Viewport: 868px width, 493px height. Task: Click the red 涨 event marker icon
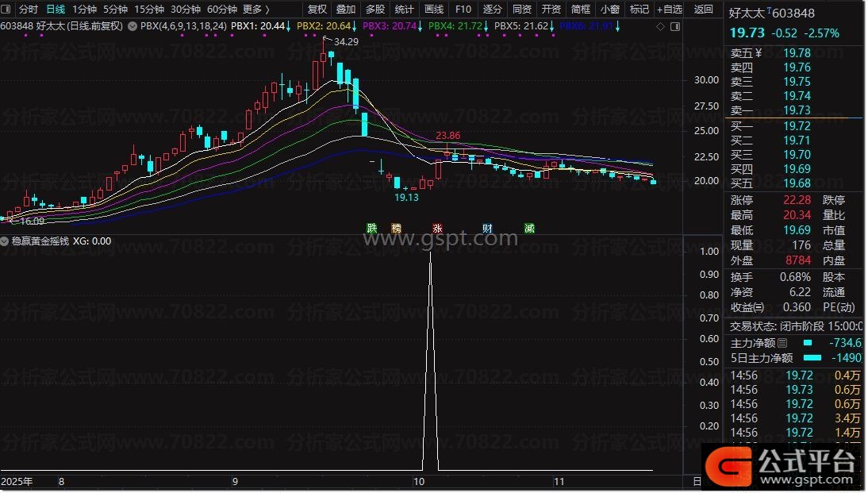coord(437,228)
